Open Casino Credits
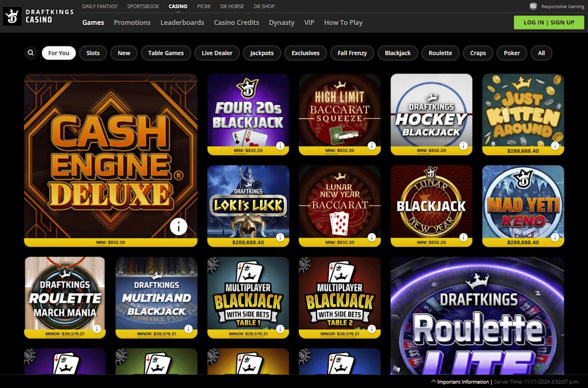Image resolution: width=588 pixels, height=388 pixels. (236, 22)
